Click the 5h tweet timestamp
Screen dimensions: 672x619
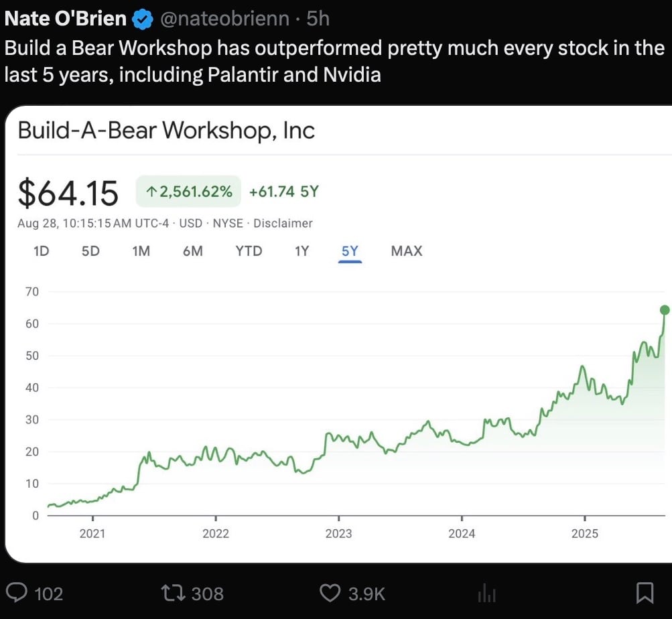318,19
